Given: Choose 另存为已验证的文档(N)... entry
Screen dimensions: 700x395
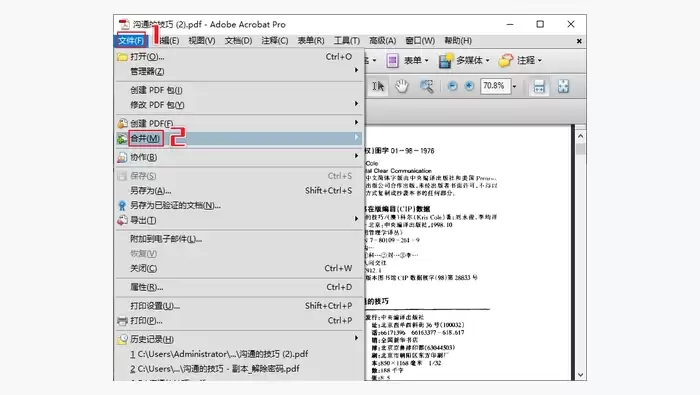Looking at the screenshot, I should (240, 205).
